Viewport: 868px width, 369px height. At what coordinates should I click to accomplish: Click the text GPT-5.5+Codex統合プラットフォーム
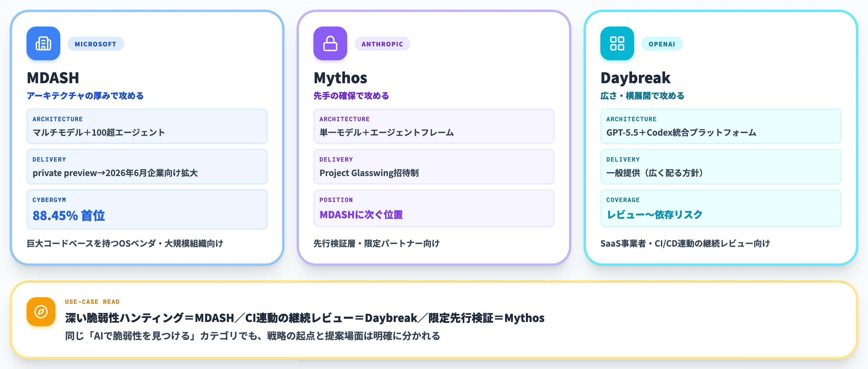(x=681, y=132)
